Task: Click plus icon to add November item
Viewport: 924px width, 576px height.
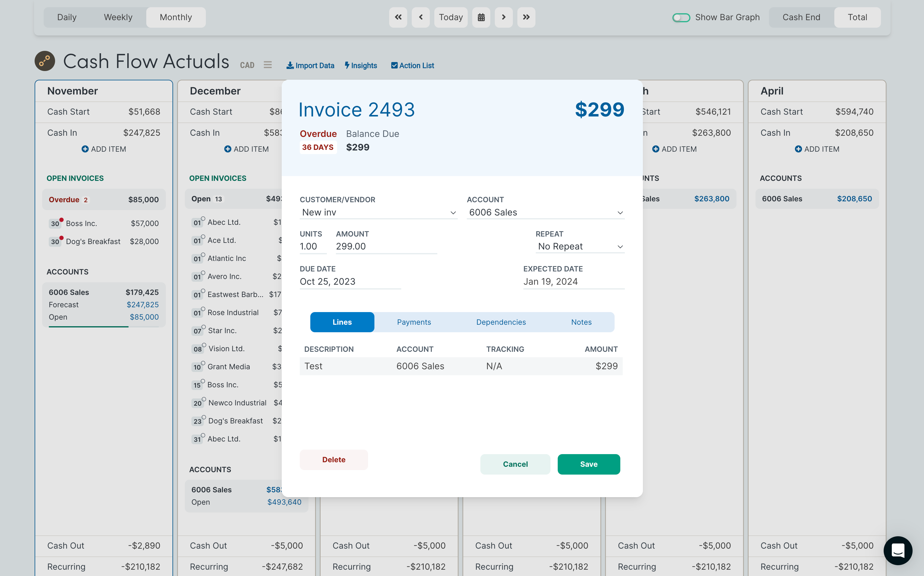Action: (85, 149)
